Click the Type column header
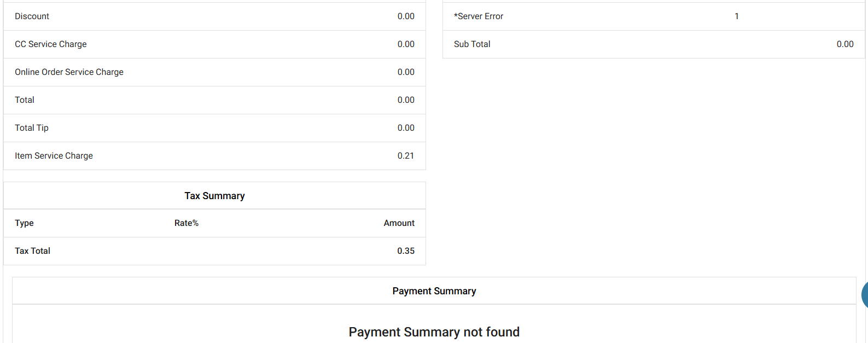 tap(24, 223)
